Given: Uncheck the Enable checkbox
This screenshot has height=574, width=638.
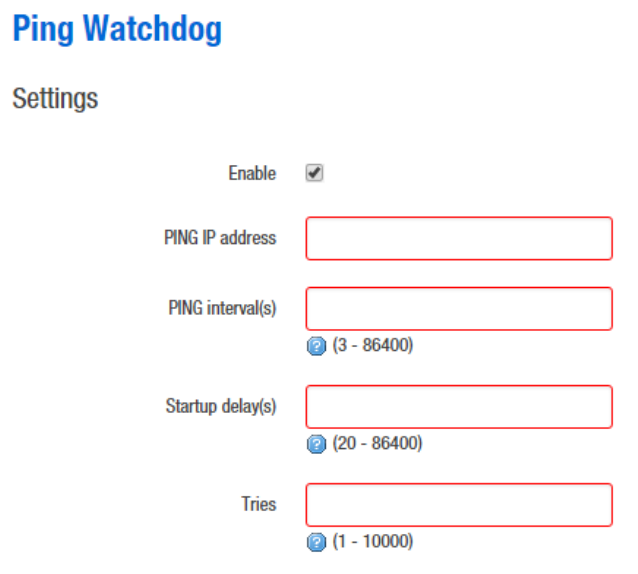Looking at the screenshot, I should [x=314, y=173].
